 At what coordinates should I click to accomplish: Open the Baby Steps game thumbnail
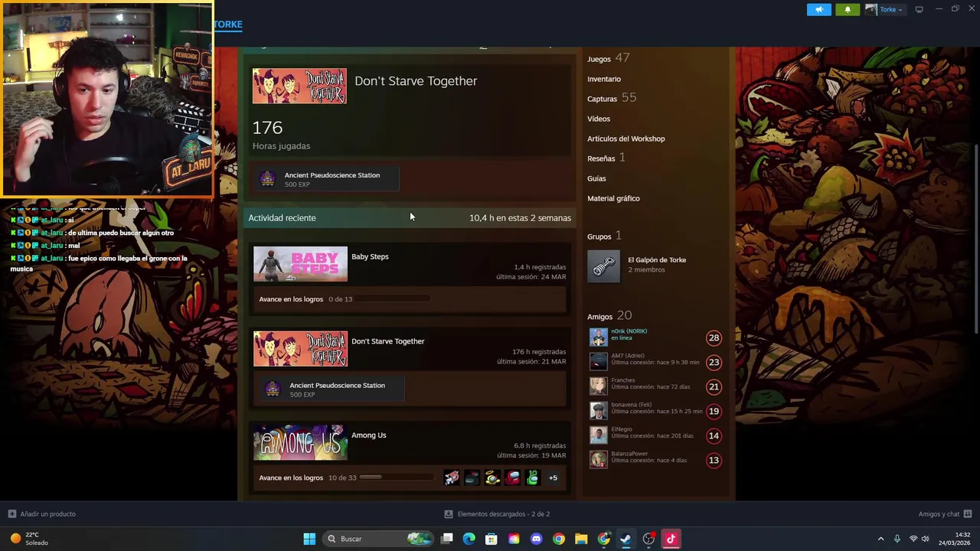(x=300, y=264)
